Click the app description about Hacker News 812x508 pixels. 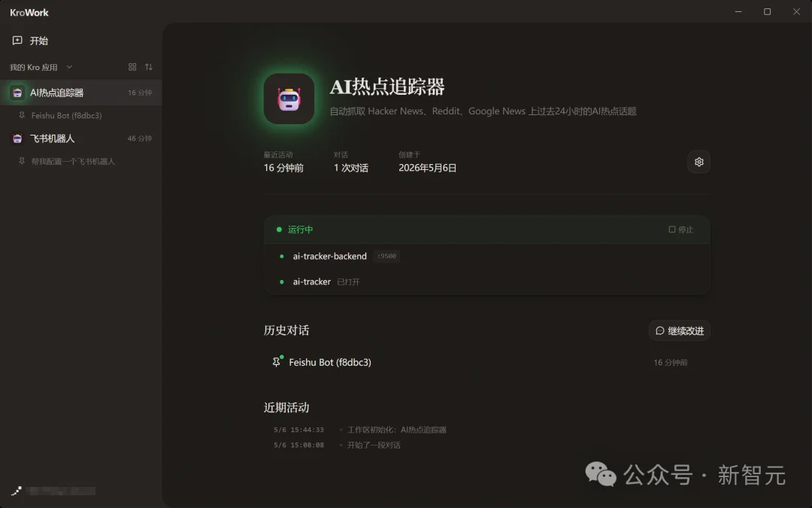pos(483,111)
